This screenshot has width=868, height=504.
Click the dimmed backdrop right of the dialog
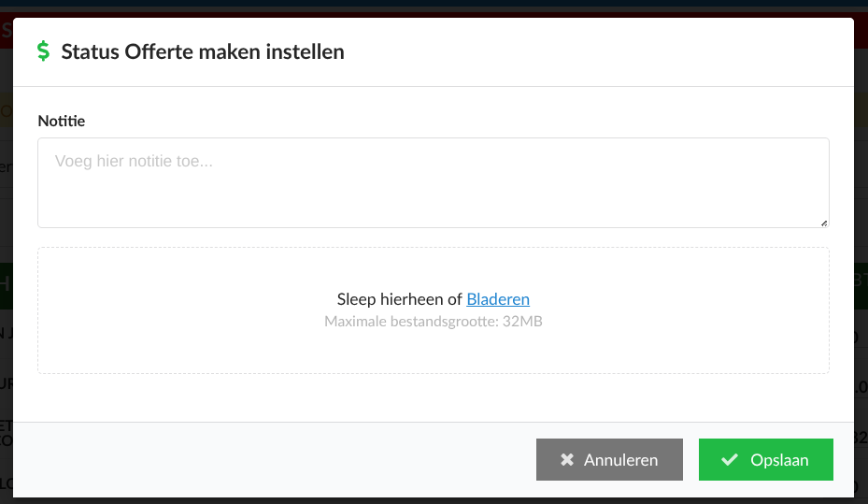tap(861, 250)
